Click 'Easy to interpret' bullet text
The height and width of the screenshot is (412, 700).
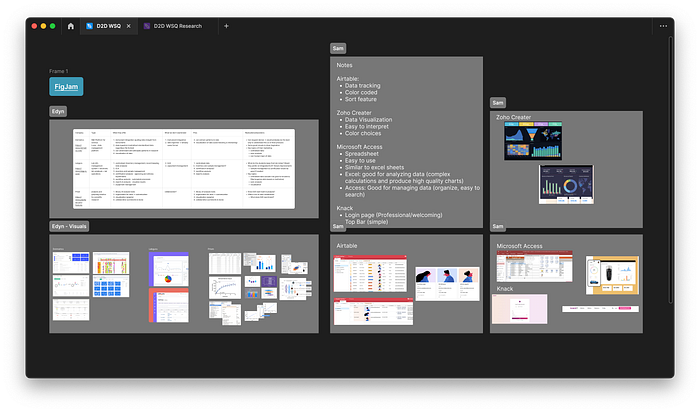pyautogui.click(x=367, y=126)
